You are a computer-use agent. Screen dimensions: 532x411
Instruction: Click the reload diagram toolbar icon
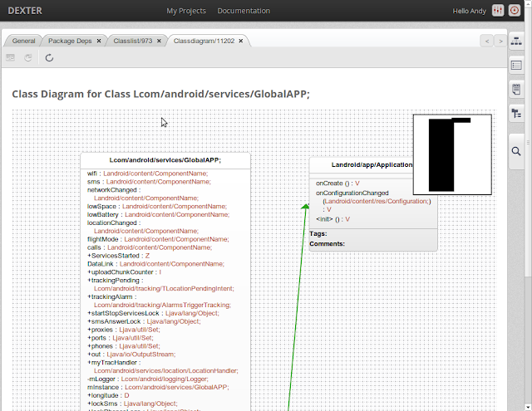(49, 58)
